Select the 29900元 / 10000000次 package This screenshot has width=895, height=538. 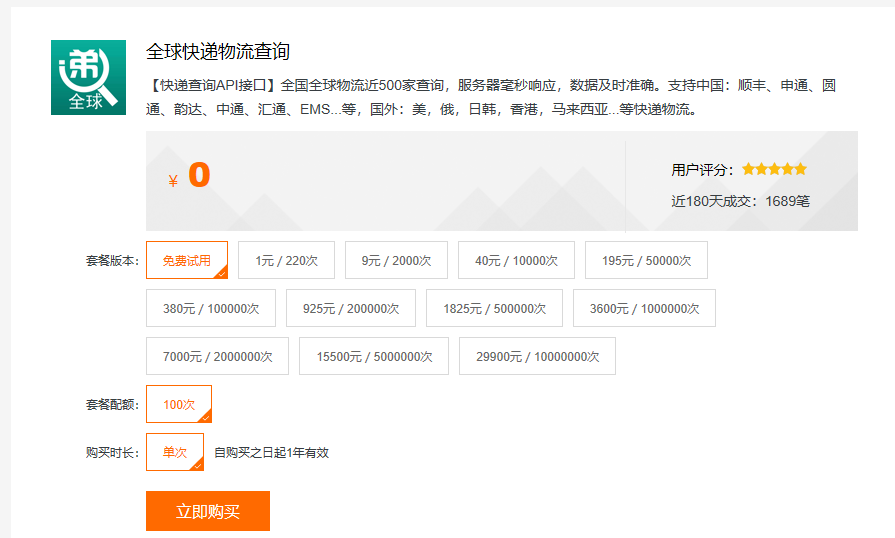click(537, 356)
